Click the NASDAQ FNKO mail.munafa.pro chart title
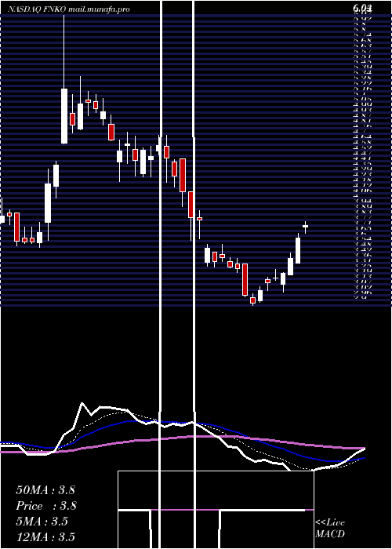392x549 pixels. pos(69,9)
